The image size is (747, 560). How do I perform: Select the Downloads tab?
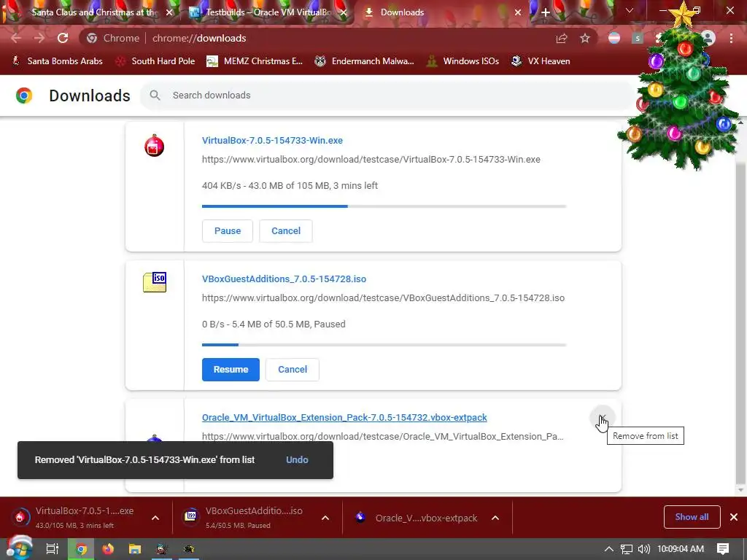point(441,12)
